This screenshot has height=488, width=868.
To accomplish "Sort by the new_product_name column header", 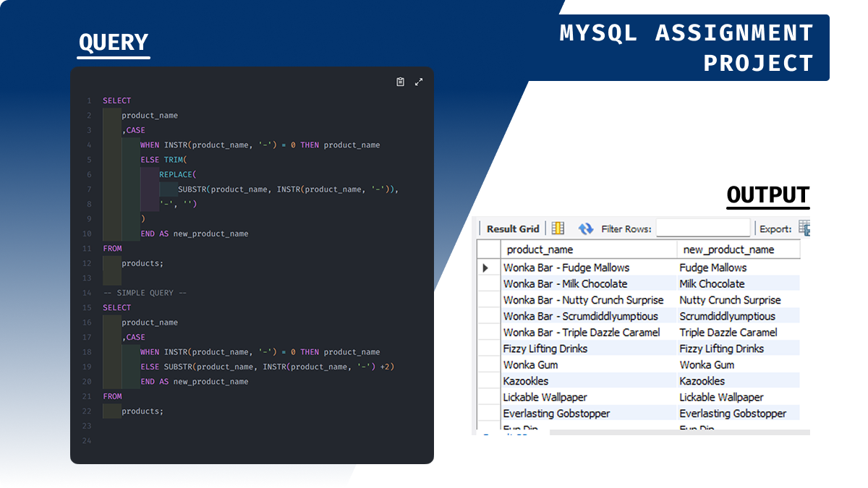I will (739, 249).
